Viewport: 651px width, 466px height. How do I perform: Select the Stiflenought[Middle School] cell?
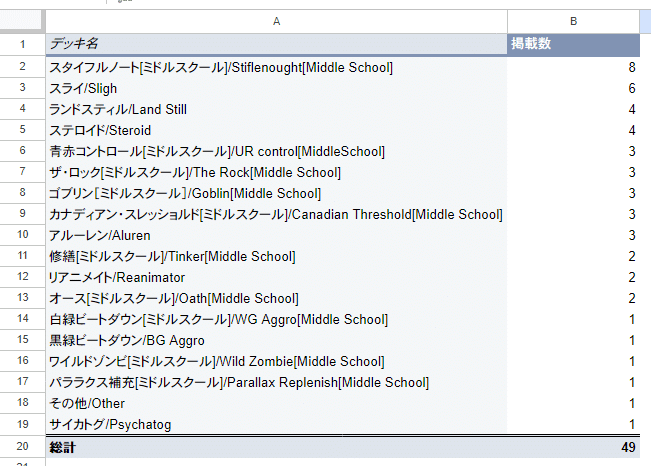click(277, 67)
